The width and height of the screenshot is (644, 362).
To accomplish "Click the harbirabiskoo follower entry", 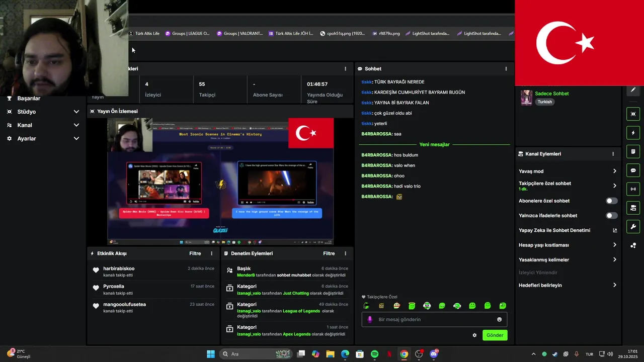I will pos(153,271).
